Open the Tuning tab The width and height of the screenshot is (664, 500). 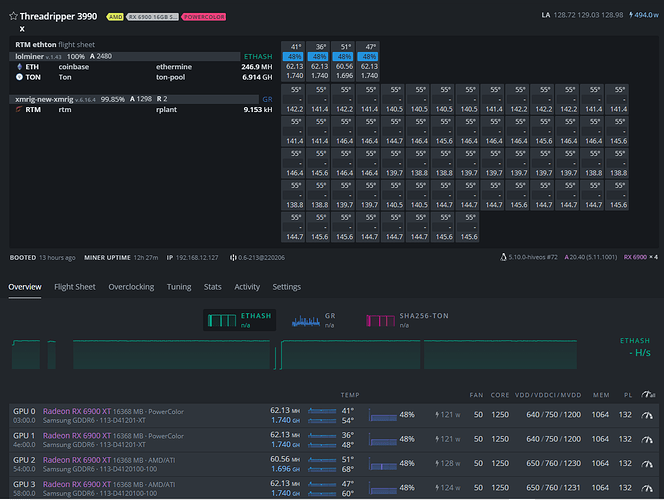pos(179,287)
